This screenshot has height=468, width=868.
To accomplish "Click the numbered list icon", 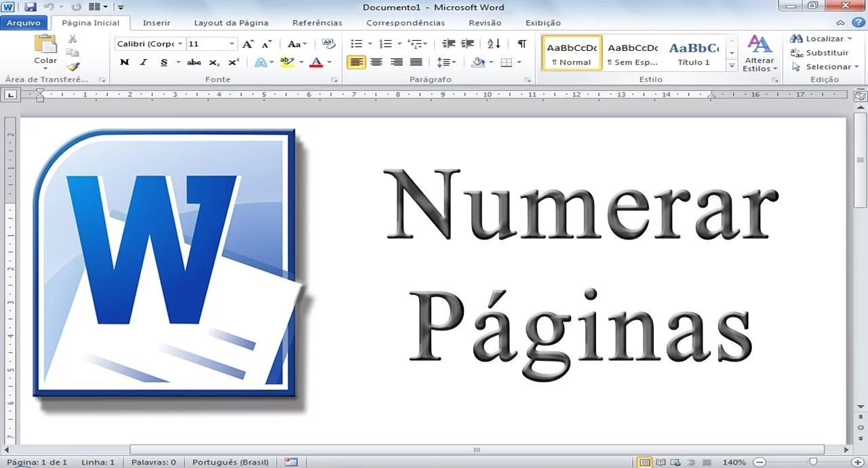I will [386, 44].
